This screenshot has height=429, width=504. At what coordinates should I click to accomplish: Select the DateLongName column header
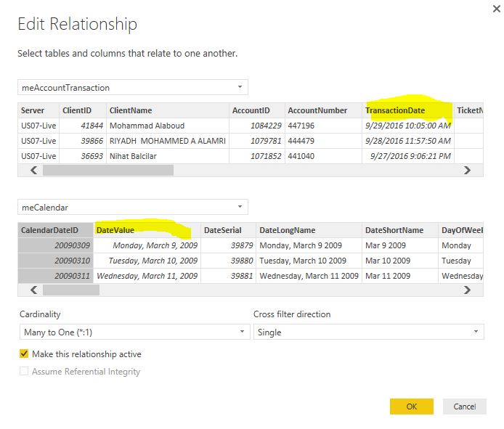coord(309,230)
